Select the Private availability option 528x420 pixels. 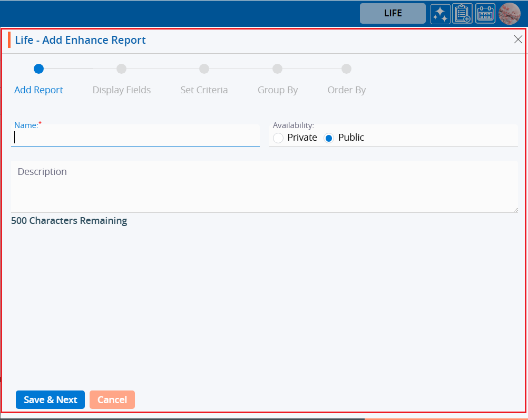[x=278, y=138]
